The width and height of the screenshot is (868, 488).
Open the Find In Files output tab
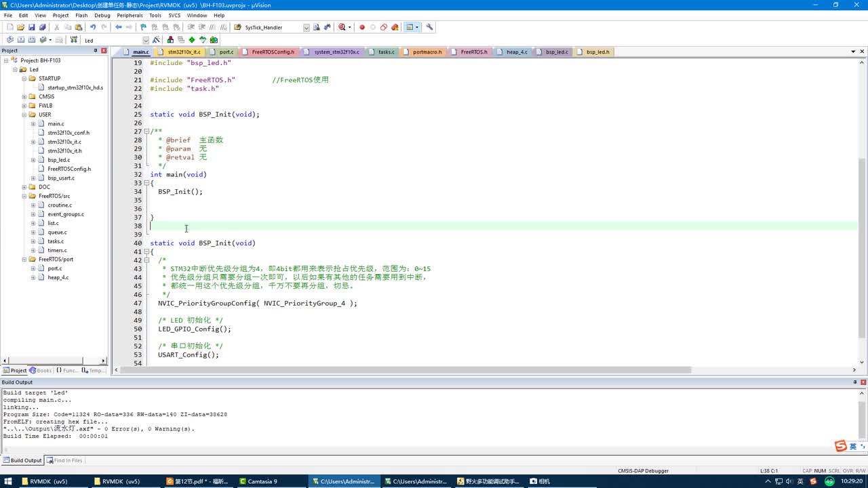click(64, 460)
